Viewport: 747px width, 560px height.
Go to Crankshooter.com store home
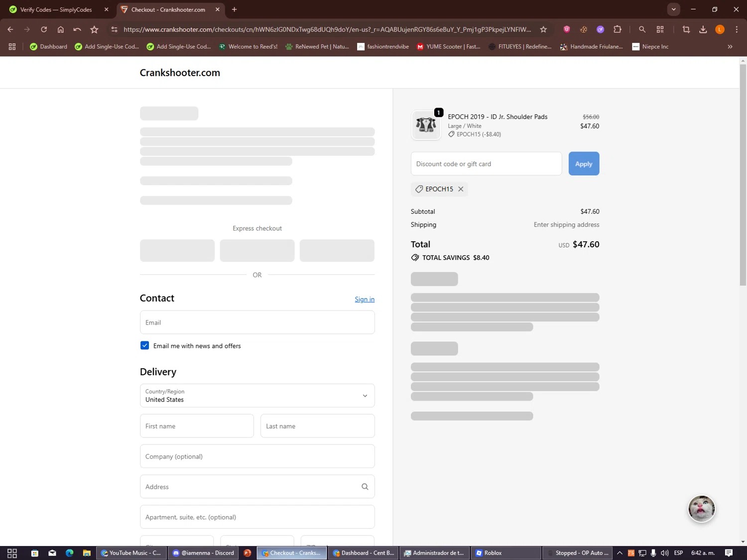tap(180, 73)
